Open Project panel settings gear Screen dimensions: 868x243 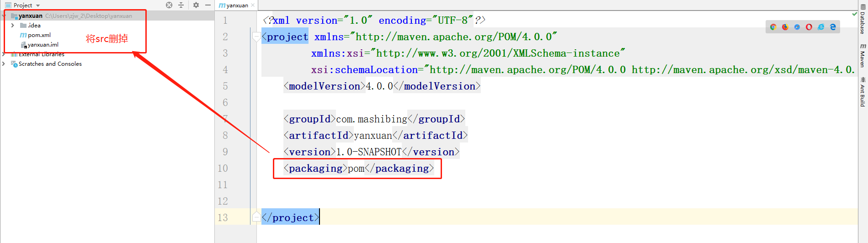point(196,5)
